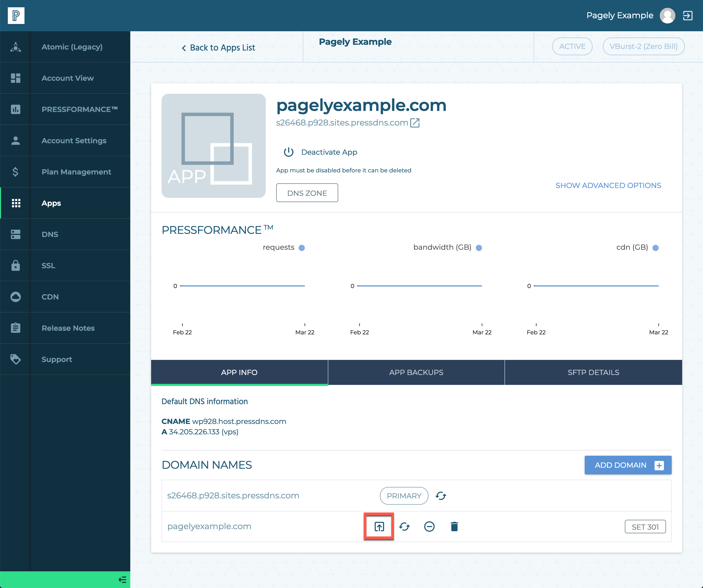Open the user avatar profile icon
The image size is (703, 588).
[x=667, y=15]
